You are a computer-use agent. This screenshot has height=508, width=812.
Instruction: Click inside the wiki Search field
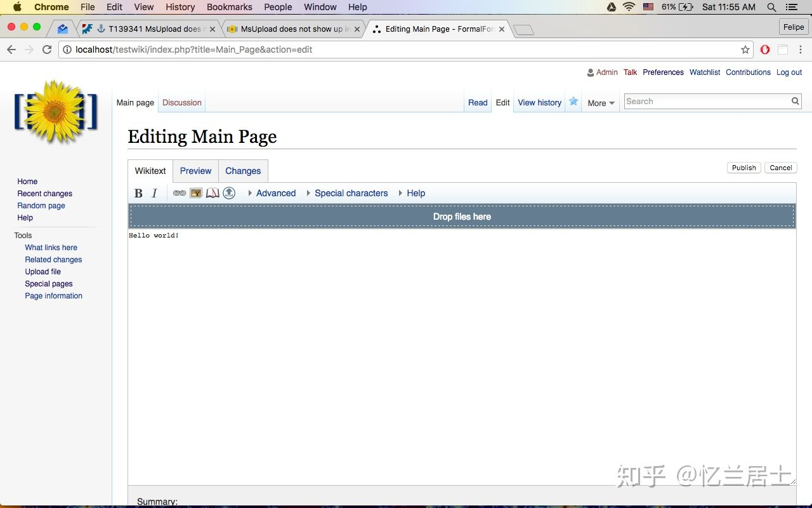[707, 101]
